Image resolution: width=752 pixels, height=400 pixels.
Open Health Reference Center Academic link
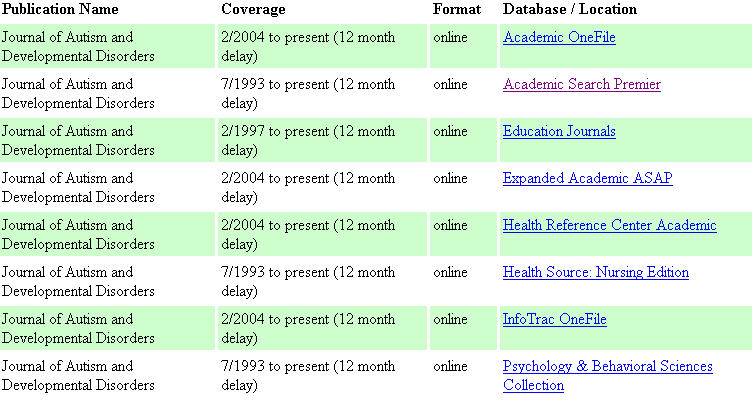click(610, 225)
